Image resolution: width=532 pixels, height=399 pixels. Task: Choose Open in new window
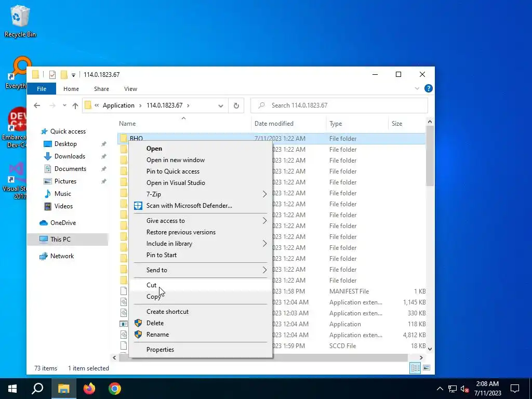(200, 160)
